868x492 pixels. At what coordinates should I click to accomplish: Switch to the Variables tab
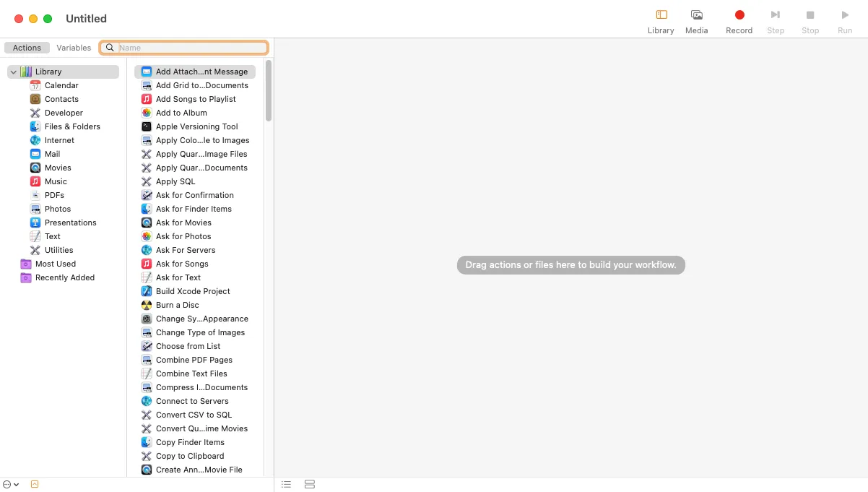[74, 48]
